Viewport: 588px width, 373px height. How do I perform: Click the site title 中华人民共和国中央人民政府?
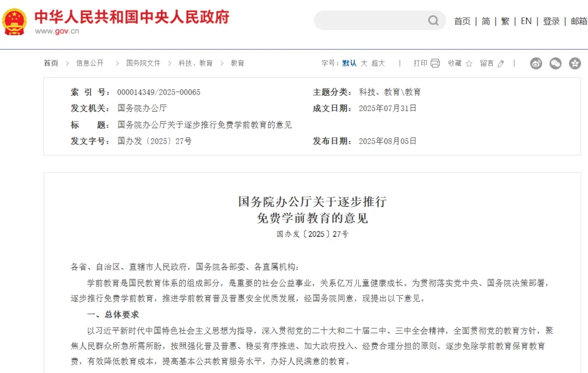click(132, 17)
